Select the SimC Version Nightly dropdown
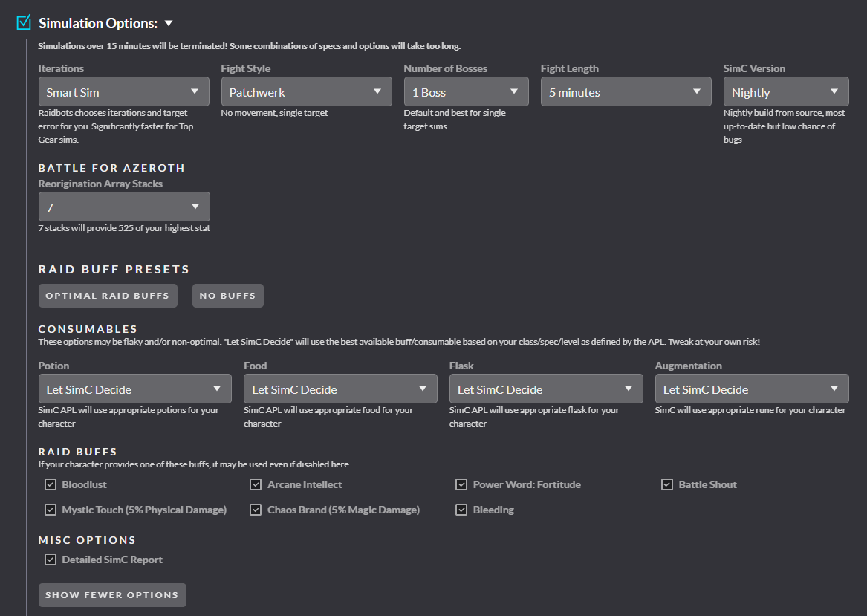 (785, 92)
